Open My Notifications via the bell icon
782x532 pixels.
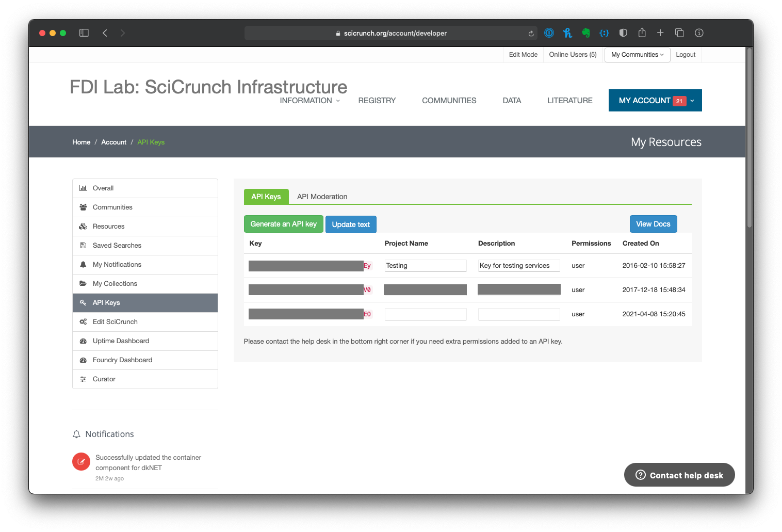tap(84, 264)
